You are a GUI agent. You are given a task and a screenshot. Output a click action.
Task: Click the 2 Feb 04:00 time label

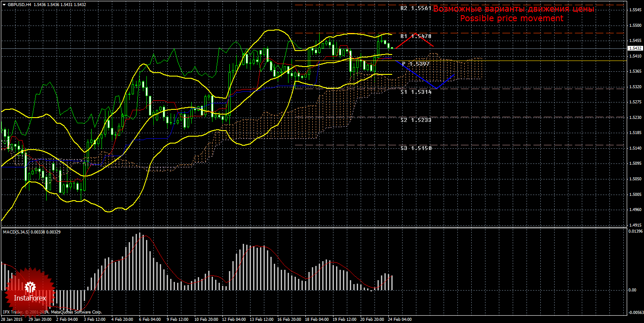coord(67,320)
